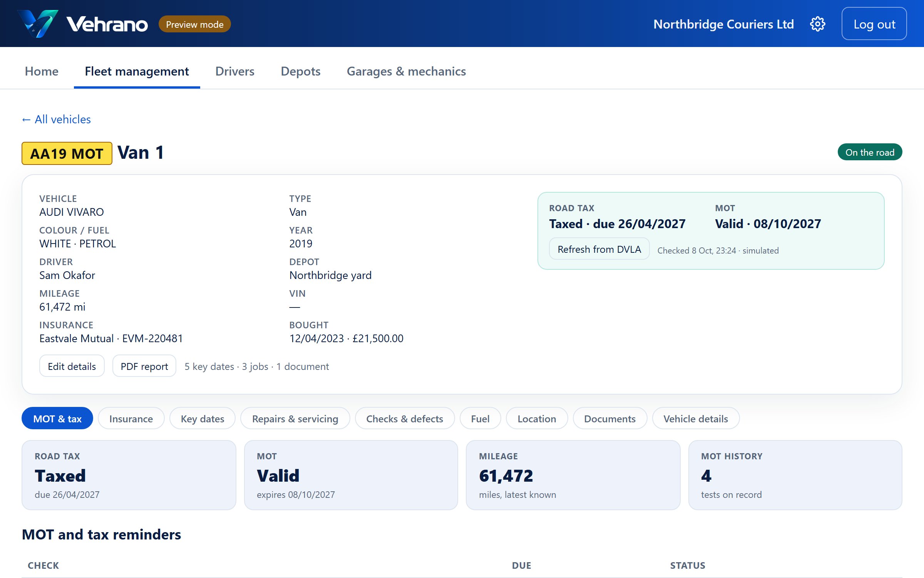Screen dimensions: 924x578
Task: Click the 'Valid · 08/10/2027' MOT status text
Action: pos(768,224)
